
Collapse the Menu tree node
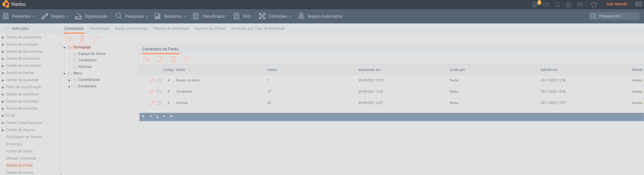64,74
